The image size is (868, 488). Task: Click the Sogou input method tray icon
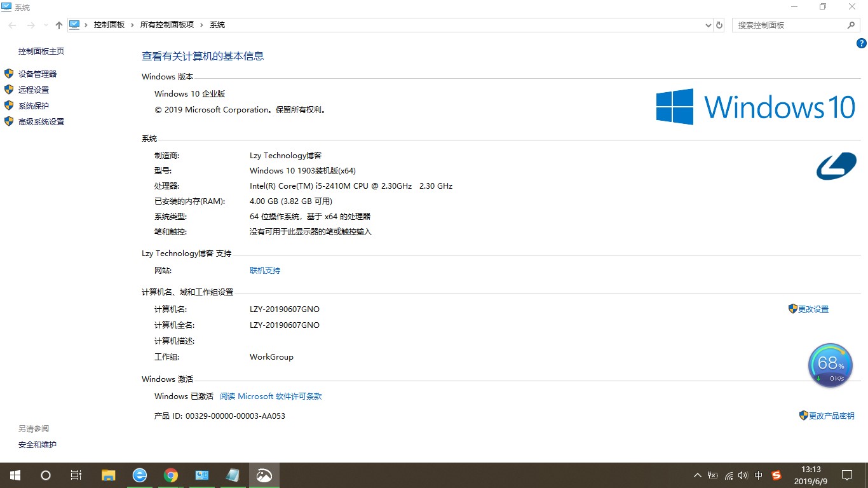pyautogui.click(x=776, y=475)
